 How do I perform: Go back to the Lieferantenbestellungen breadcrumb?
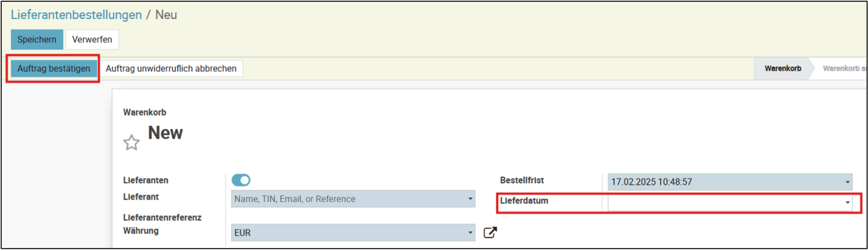[x=76, y=15]
